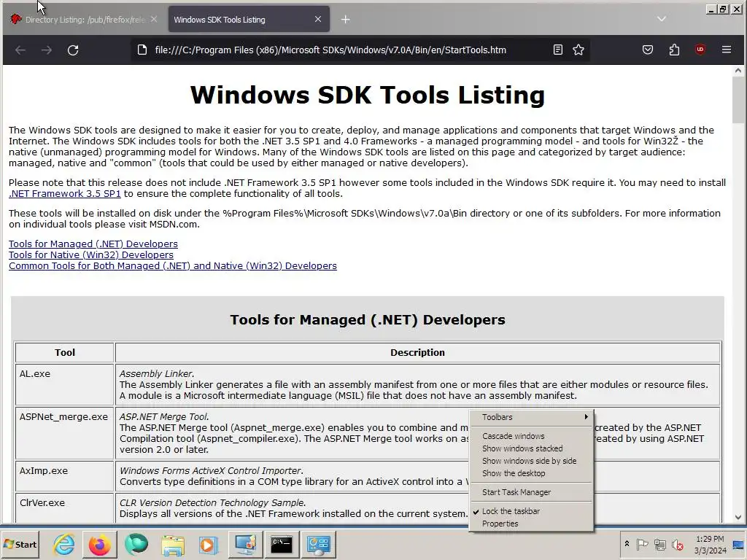Click the Action Center flag tray icon
The image size is (747, 560).
[x=642, y=544]
